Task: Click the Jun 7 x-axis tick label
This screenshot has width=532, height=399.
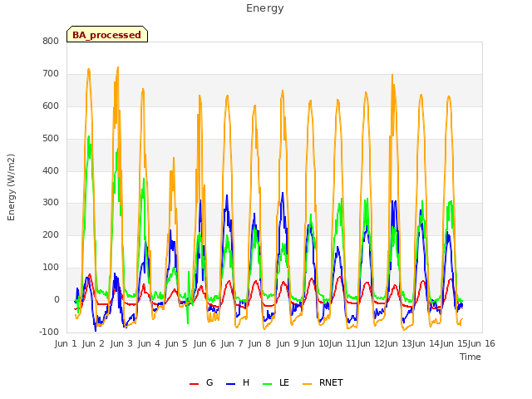Action: [x=232, y=343]
